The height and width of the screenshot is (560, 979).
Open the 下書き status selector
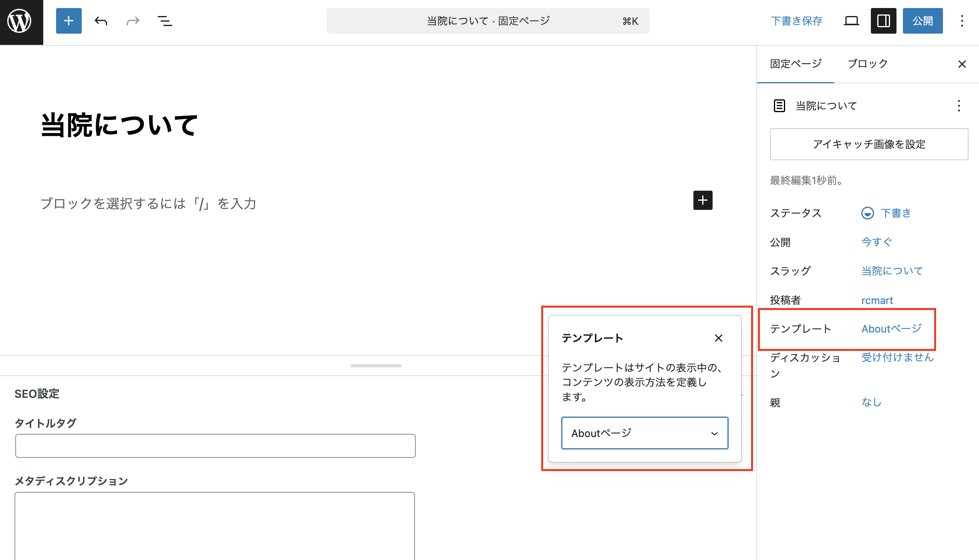[x=896, y=213]
